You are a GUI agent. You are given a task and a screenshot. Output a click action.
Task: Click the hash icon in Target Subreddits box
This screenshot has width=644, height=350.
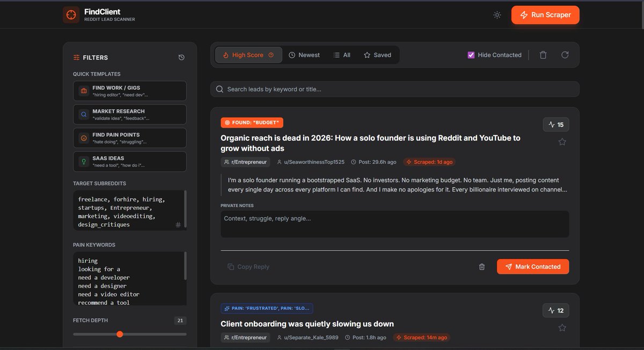(x=178, y=225)
